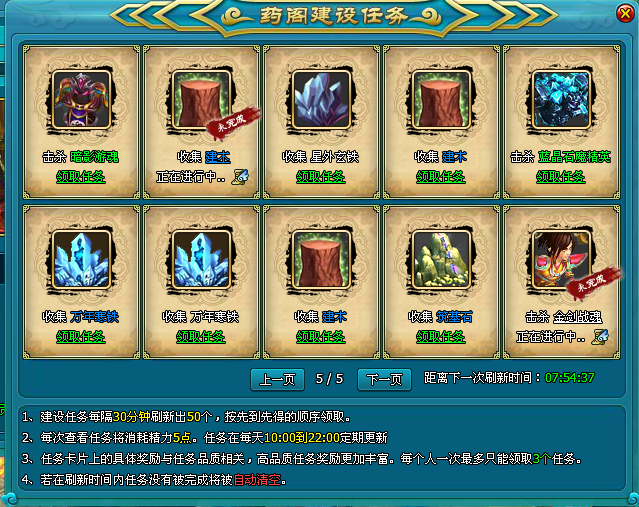Click the 蓝晶石魔精英 monster icon

[x=562, y=100]
